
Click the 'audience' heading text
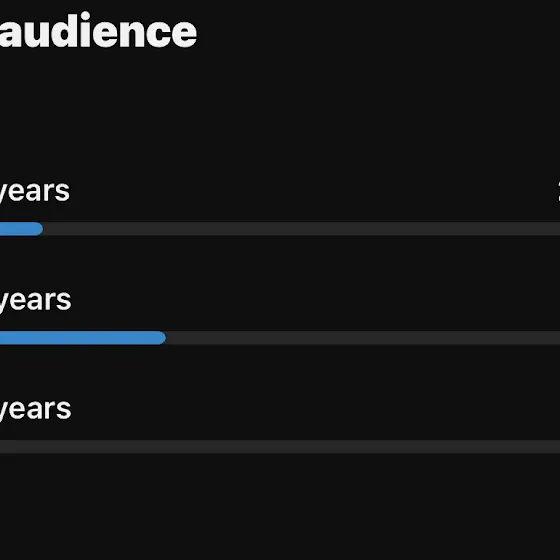point(98,30)
